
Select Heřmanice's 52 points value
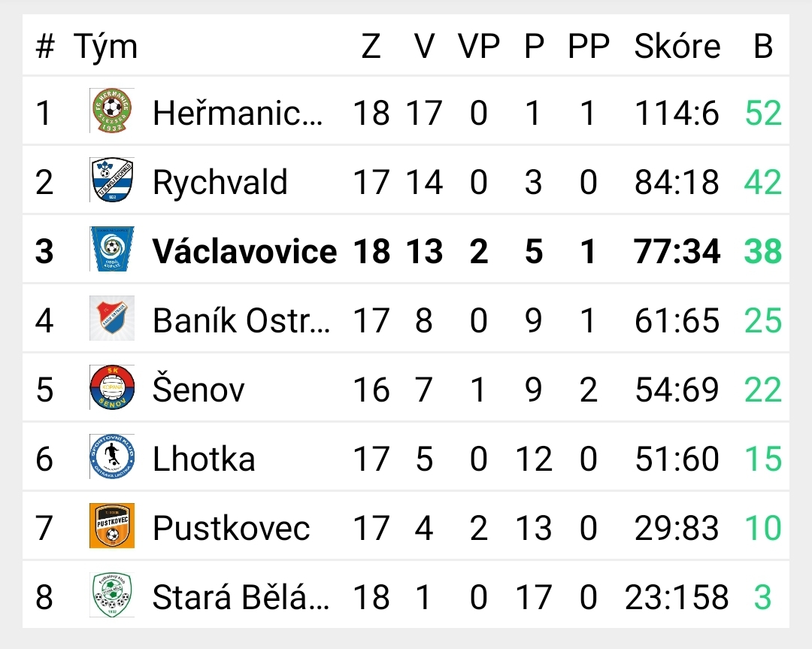[763, 113]
